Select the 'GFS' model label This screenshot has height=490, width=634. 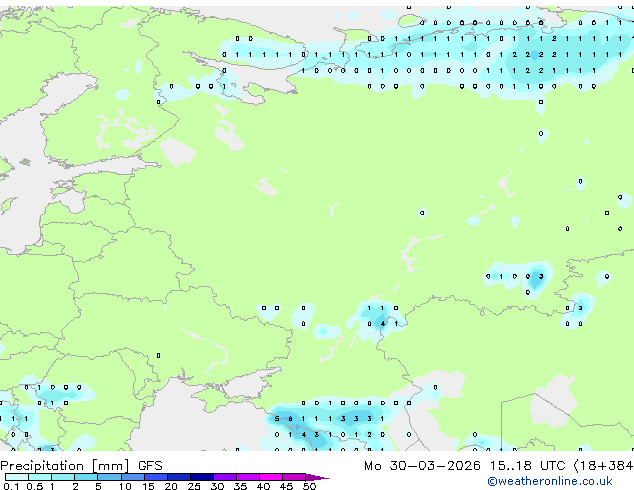[150, 466]
